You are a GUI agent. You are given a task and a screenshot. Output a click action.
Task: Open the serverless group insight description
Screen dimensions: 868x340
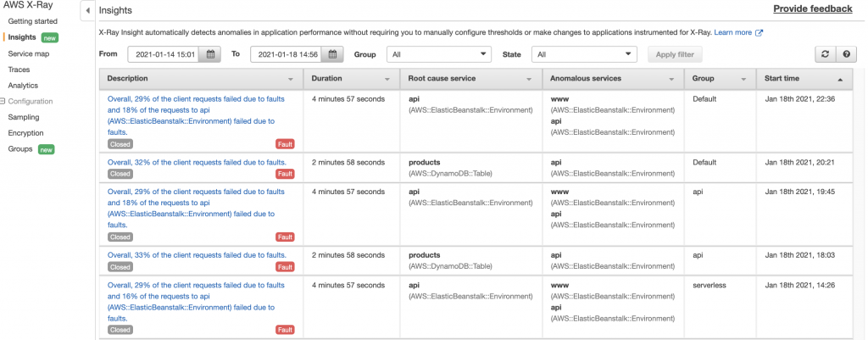point(196,302)
